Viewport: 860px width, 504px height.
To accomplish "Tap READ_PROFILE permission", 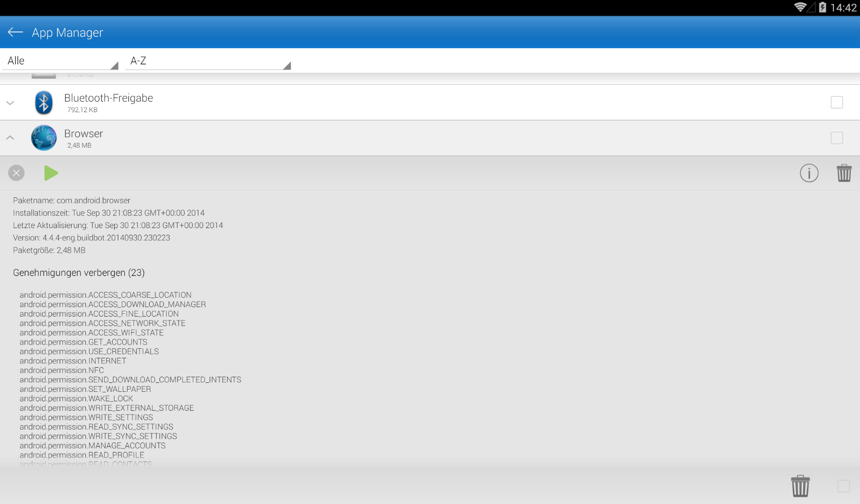I will 82,455.
